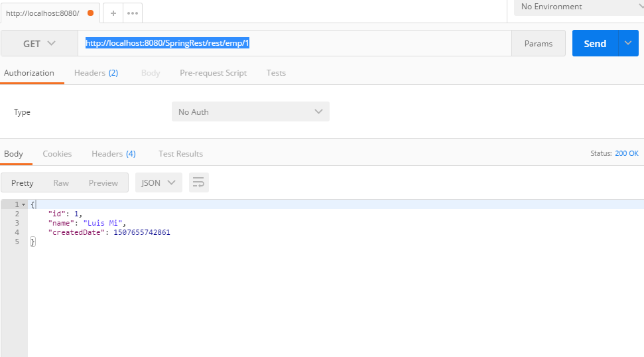Open the No Environment dropdown
Image resolution: width=644 pixels, height=357 pixels.
tap(579, 7)
